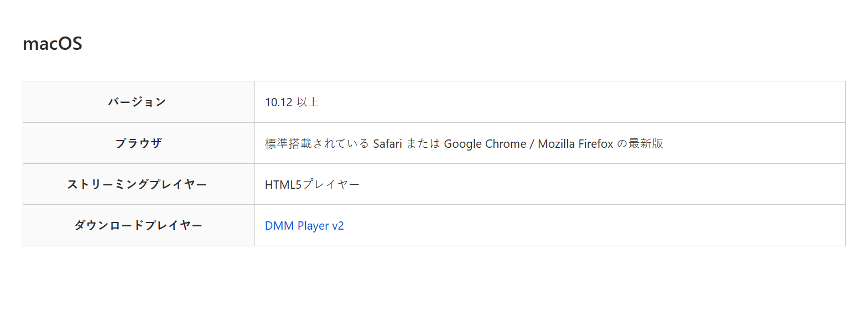Click the 最新版 text
The image size is (868, 316).
(x=646, y=144)
